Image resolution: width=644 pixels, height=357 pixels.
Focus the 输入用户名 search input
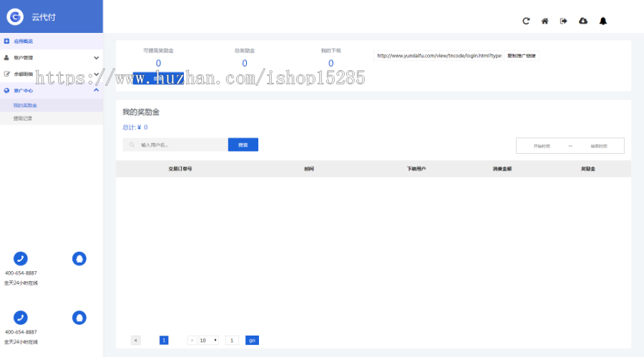[175, 145]
